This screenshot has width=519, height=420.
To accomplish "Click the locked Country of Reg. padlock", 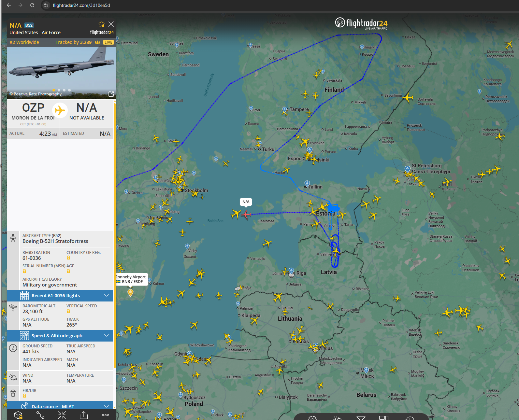I will click(x=68, y=258).
